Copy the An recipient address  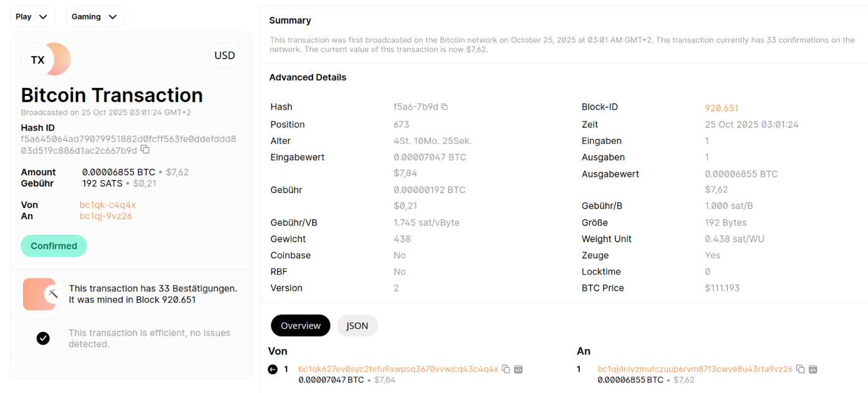801,369
